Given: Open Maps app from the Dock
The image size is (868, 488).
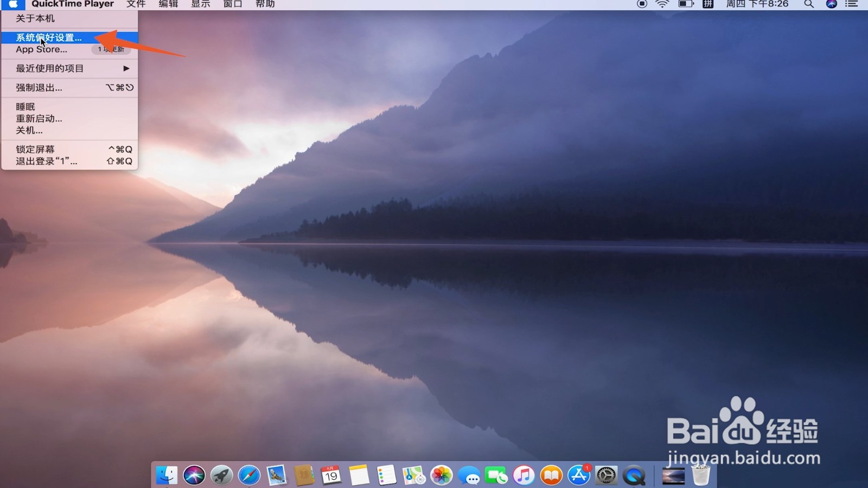Looking at the screenshot, I should tap(414, 476).
